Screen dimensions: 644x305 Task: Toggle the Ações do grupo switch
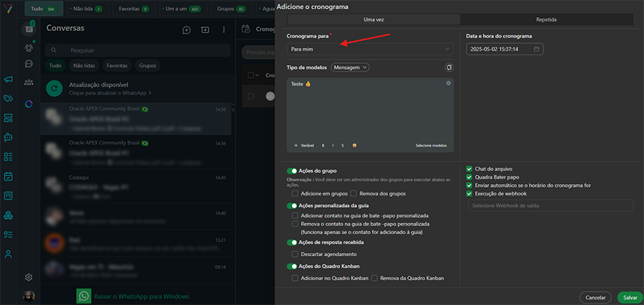coord(292,171)
